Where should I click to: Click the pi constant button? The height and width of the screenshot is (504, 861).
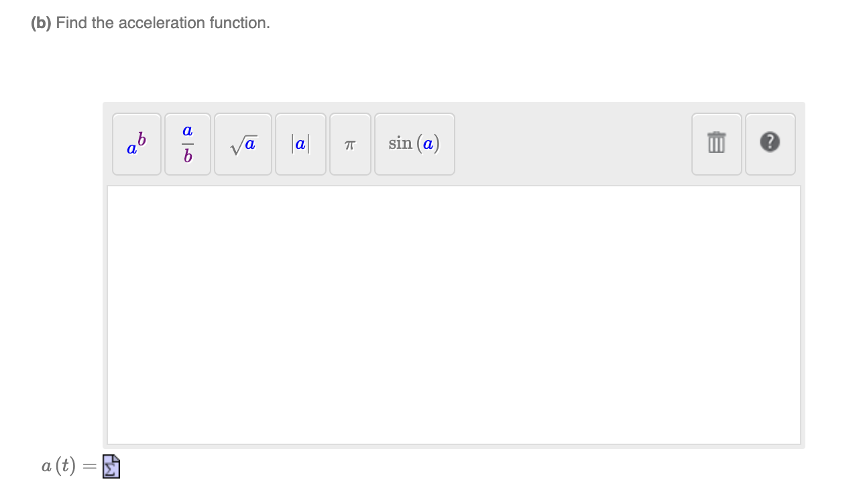point(350,143)
